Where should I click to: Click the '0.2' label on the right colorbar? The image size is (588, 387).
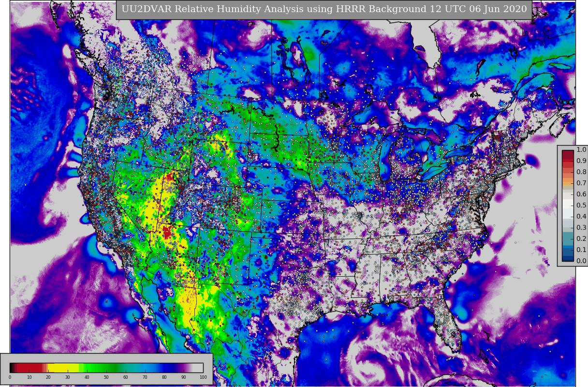(x=581, y=239)
